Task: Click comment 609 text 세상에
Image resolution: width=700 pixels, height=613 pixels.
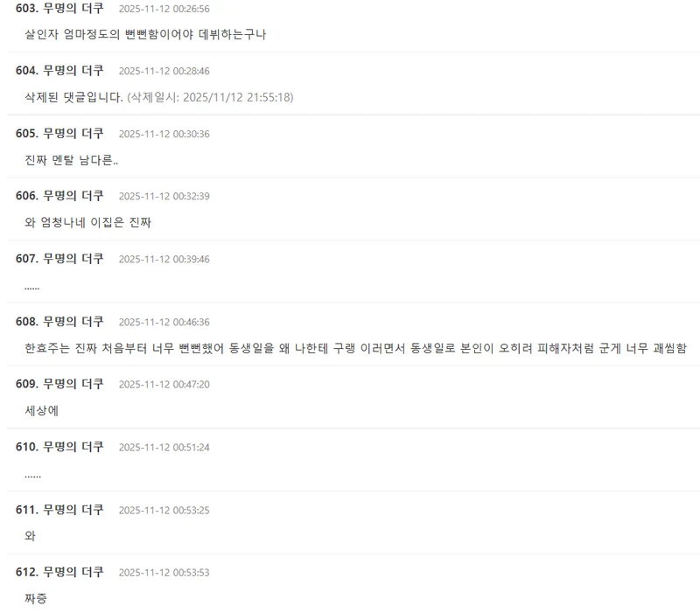Action: [41, 410]
